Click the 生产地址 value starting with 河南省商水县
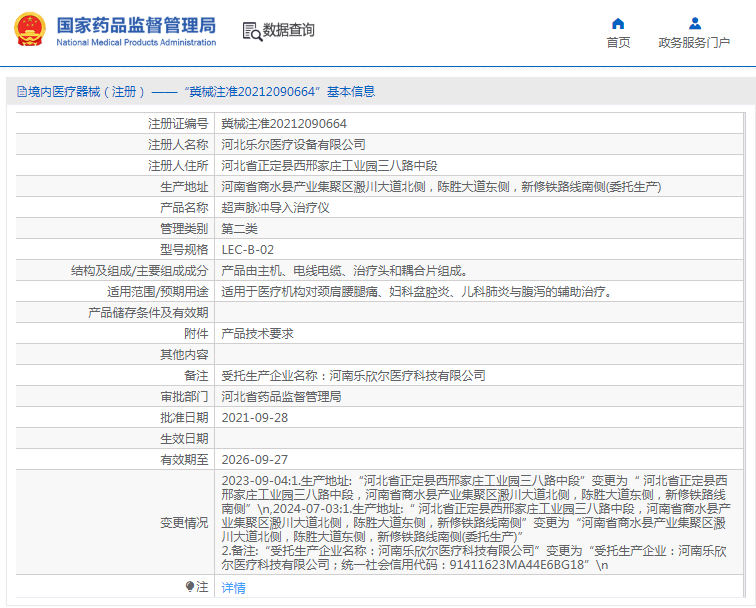Viewport: 756px width, 608px height. 441,187
